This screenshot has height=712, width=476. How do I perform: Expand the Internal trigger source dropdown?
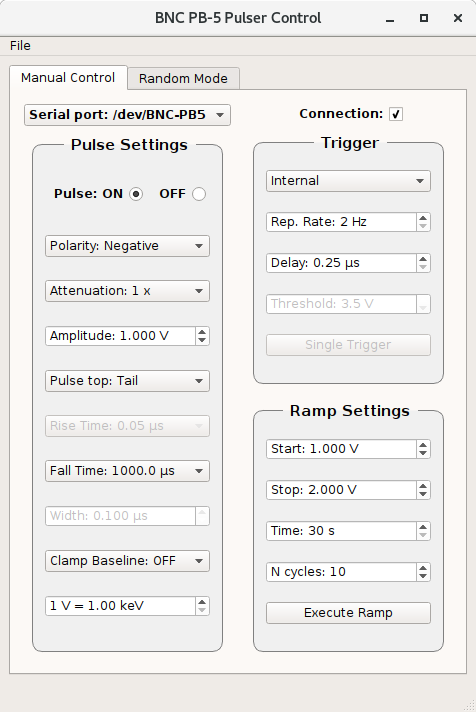(348, 181)
